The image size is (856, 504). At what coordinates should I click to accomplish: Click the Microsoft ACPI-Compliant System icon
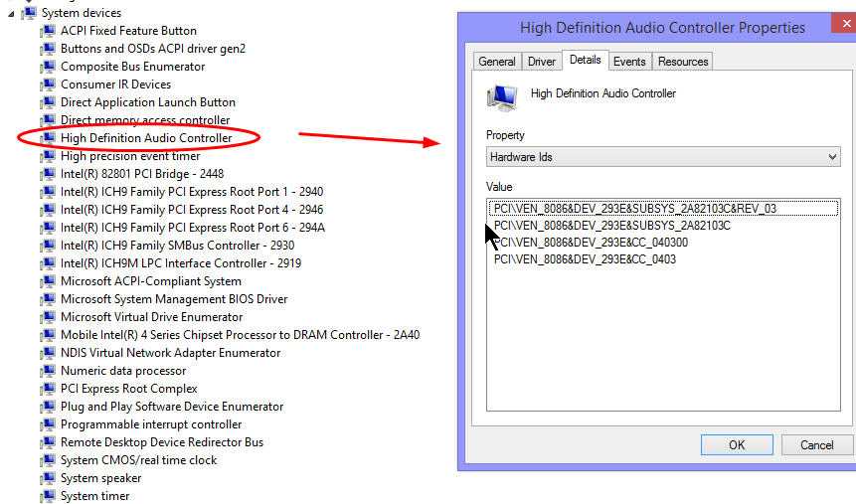pyautogui.click(x=48, y=281)
